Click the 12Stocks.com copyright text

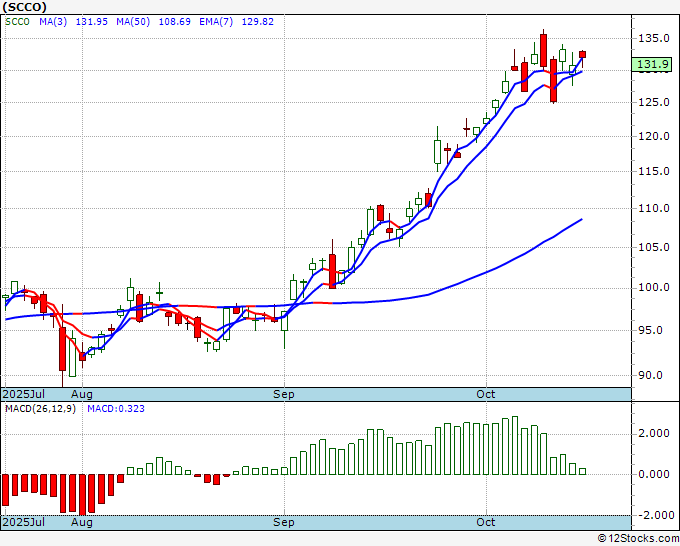(638, 538)
